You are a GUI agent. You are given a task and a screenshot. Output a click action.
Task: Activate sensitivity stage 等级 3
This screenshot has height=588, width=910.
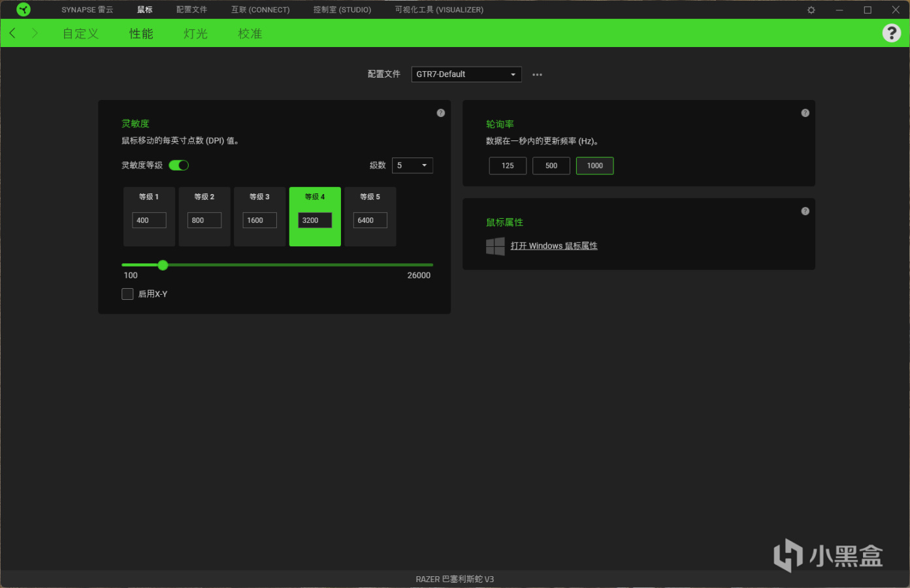tap(259, 216)
